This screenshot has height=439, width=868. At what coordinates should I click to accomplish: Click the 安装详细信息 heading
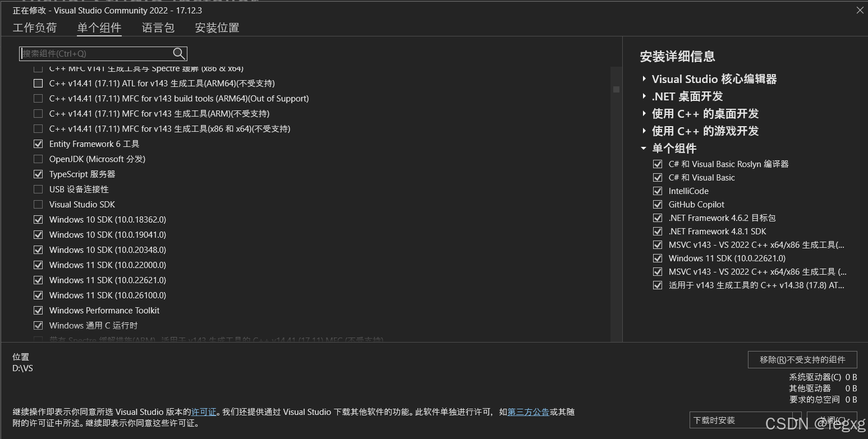click(x=677, y=57)
